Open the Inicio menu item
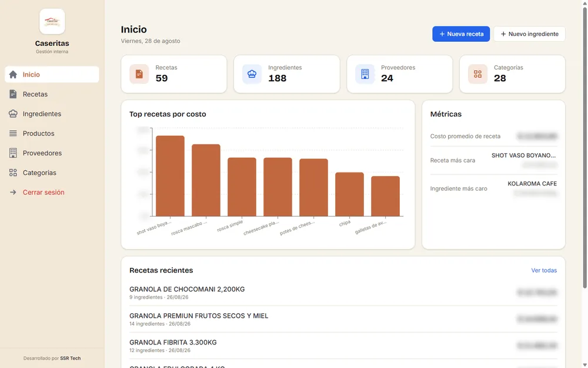The image size is (588, 368). (x=52, y=74)
